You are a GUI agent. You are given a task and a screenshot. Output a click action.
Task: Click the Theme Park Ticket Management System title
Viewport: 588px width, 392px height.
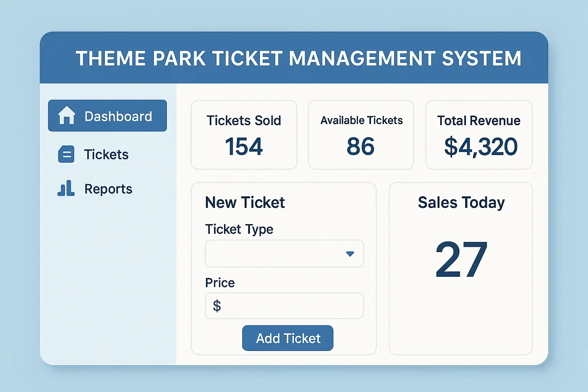point(298,59)
